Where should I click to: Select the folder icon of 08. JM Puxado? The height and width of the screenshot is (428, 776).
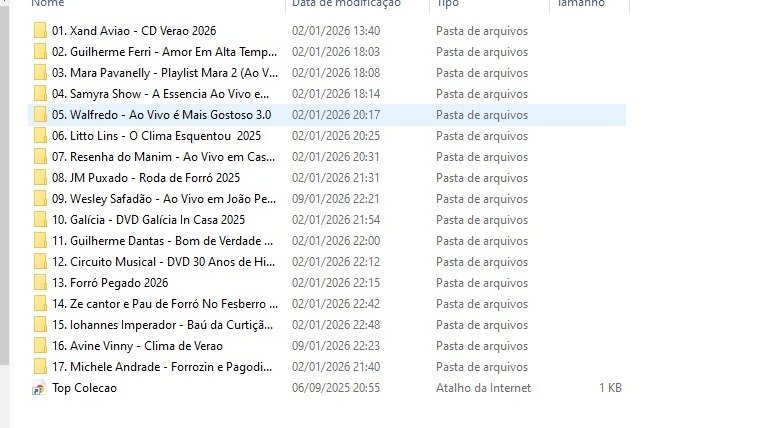[40, 178]
